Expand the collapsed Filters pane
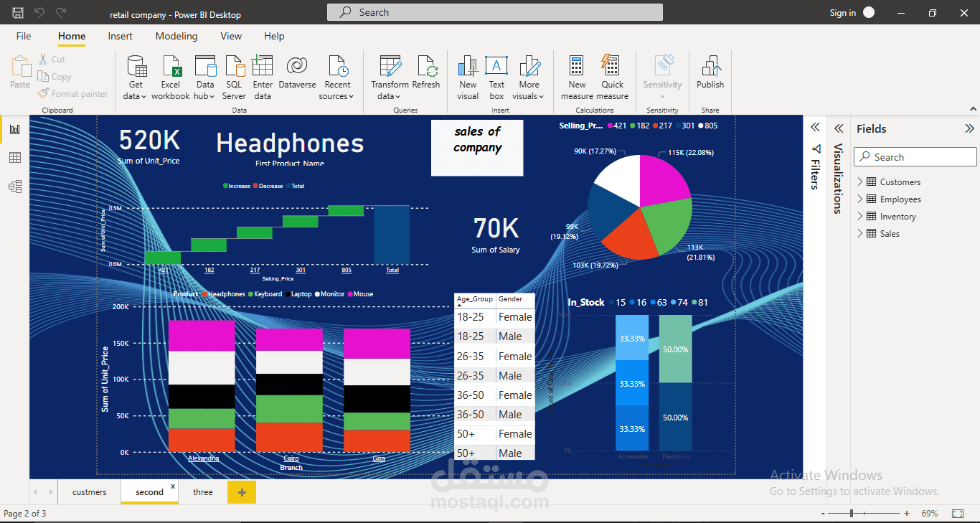This screenshot has width=980, height=523. 815,128
